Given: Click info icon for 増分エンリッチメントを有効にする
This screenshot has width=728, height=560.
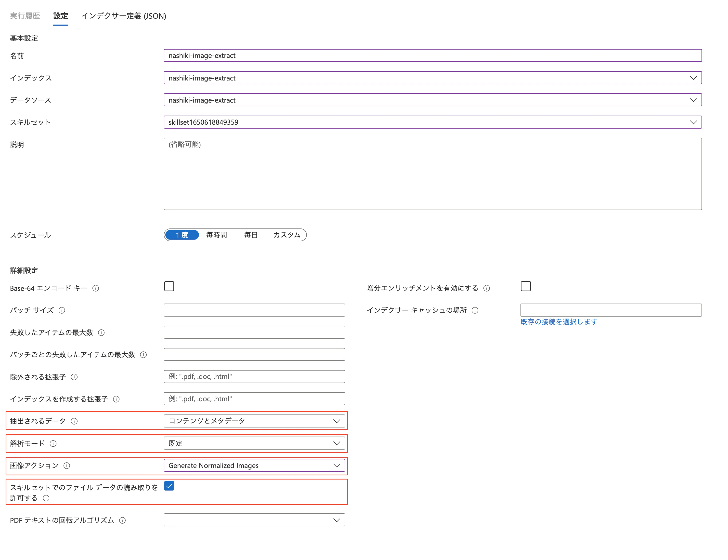Looking at the screenshot, I should [486, 288].
